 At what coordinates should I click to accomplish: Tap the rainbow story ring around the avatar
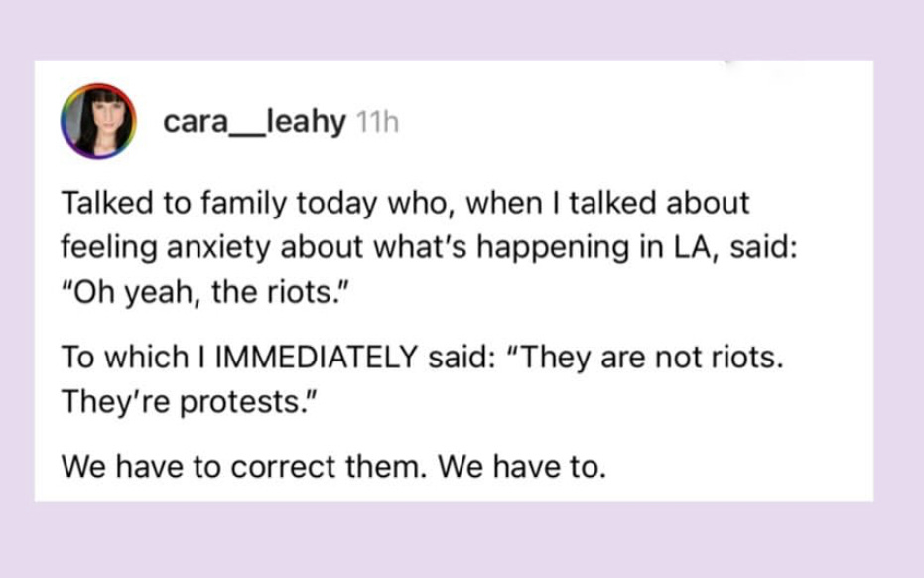click(x=98, y=121)
